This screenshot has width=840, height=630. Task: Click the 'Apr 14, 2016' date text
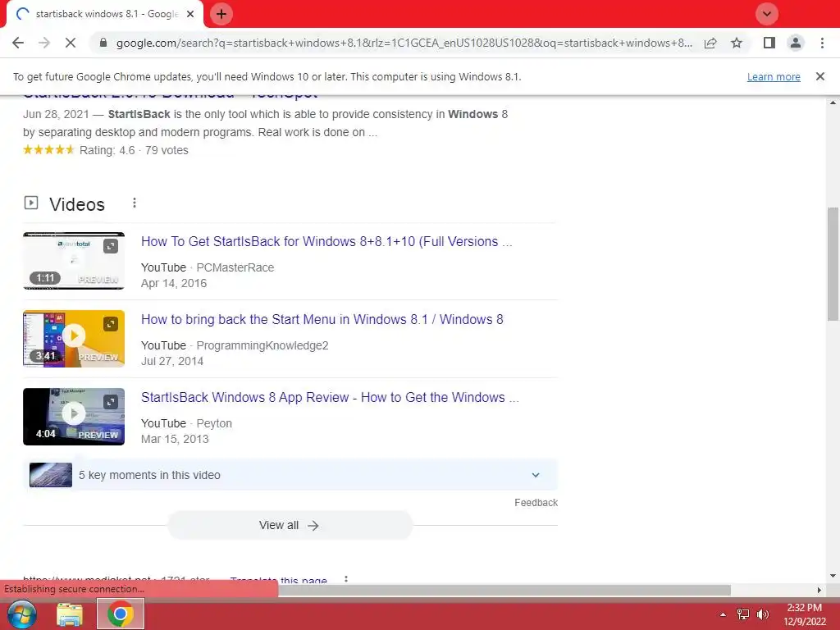point(174,283)
